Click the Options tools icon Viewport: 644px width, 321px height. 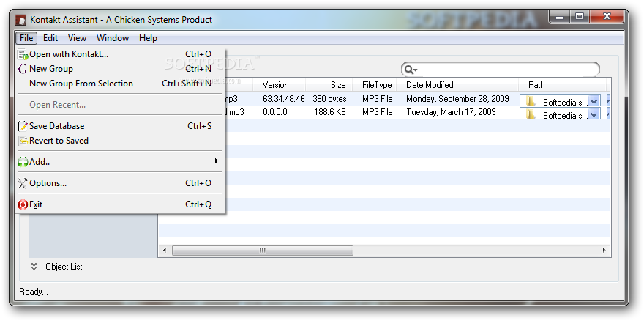click(x=23, y=183)
